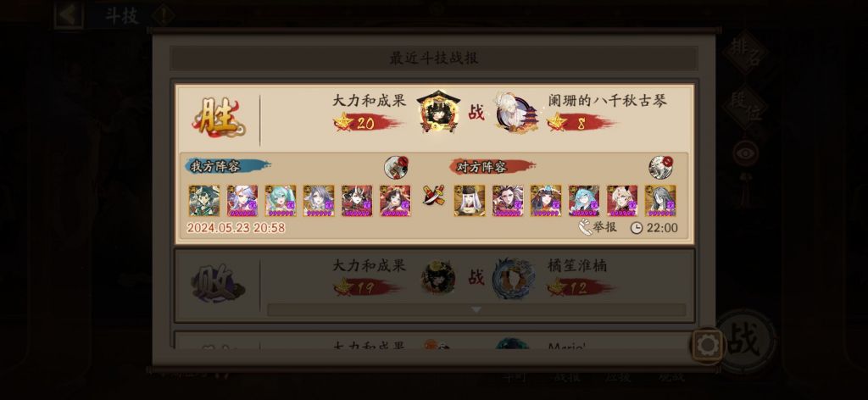Screen dimensions: 868x400
Task: Click the 举报 report icon
Action: tap(598, 227)
